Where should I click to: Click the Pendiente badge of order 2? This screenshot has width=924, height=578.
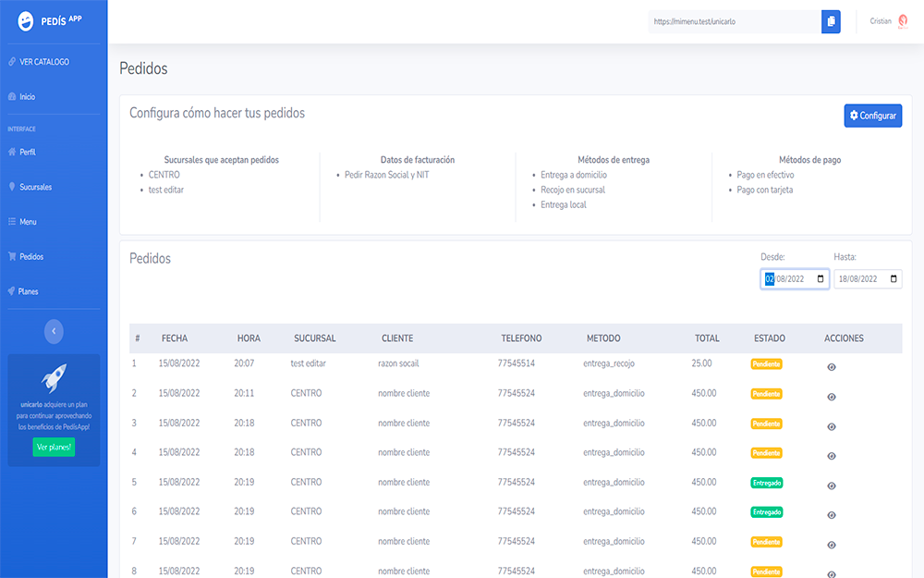[766, 394]
